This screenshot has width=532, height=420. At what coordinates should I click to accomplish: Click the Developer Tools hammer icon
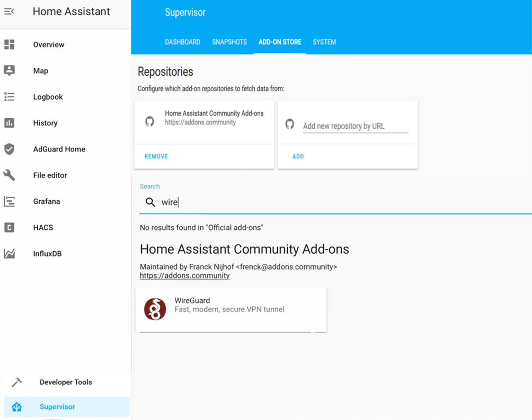[x=17, y=382]
